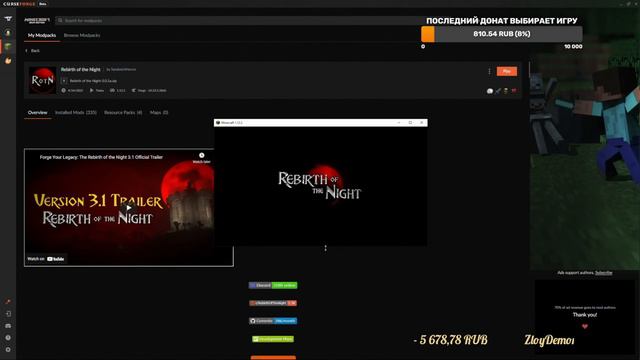Select the Overview tab
Screen dimensions: 640x360
pyautogui.click(x=38, y=112)
